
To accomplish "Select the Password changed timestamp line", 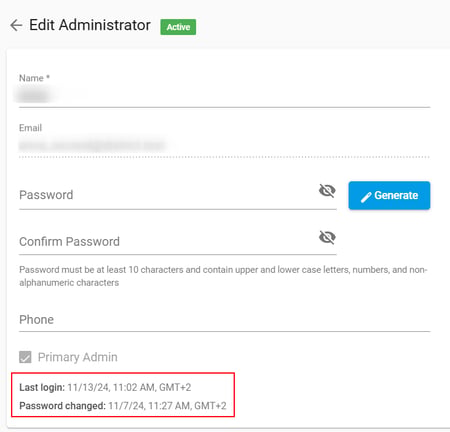I will (123, 406).
